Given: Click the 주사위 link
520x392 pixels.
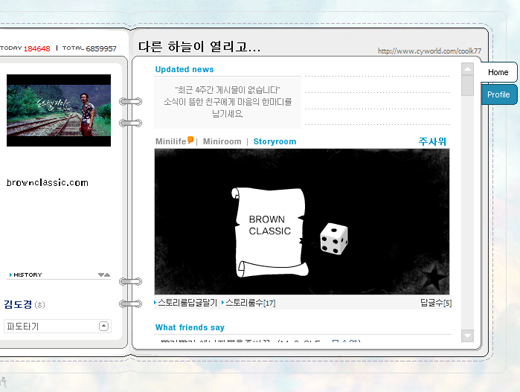Looking at the screenshot, I should (x=432, y=141).
